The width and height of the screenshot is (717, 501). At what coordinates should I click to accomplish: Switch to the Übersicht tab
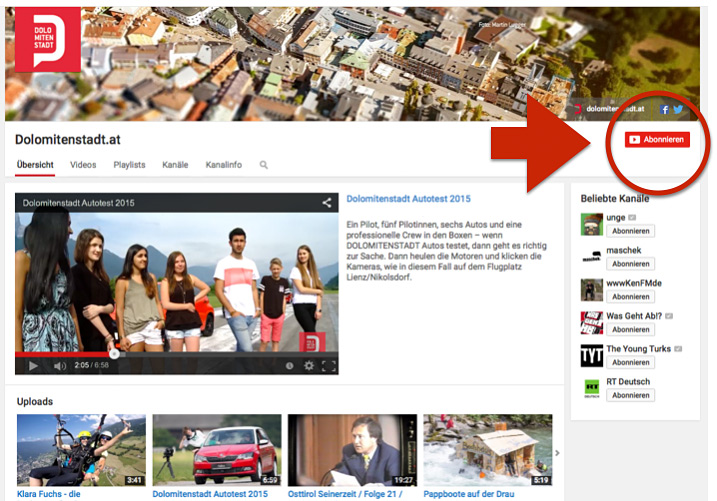[x=35, y=165]
